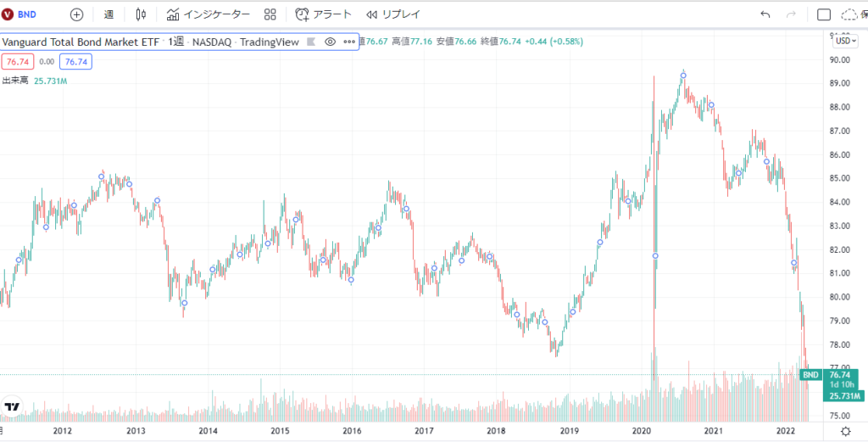The width and height of the screenshot is (868, 442).
Task: Click the 2019 label on time axis
Action: coord(569,431)
